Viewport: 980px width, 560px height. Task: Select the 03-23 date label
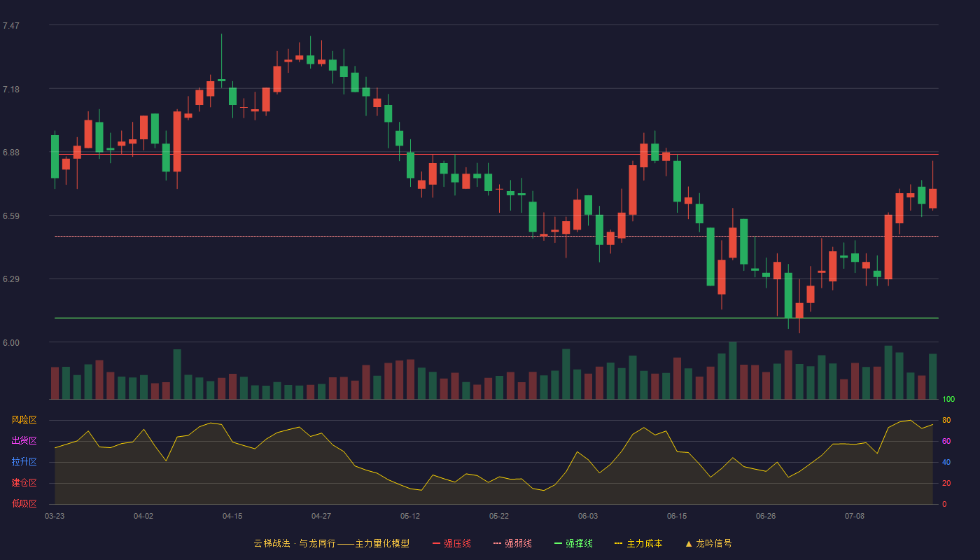click(55, 516)
